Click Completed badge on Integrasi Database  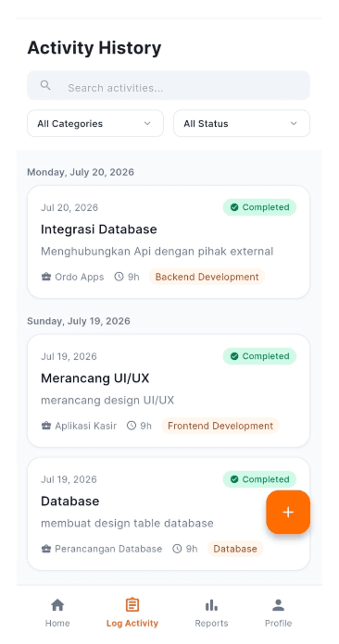coord(259,207)
